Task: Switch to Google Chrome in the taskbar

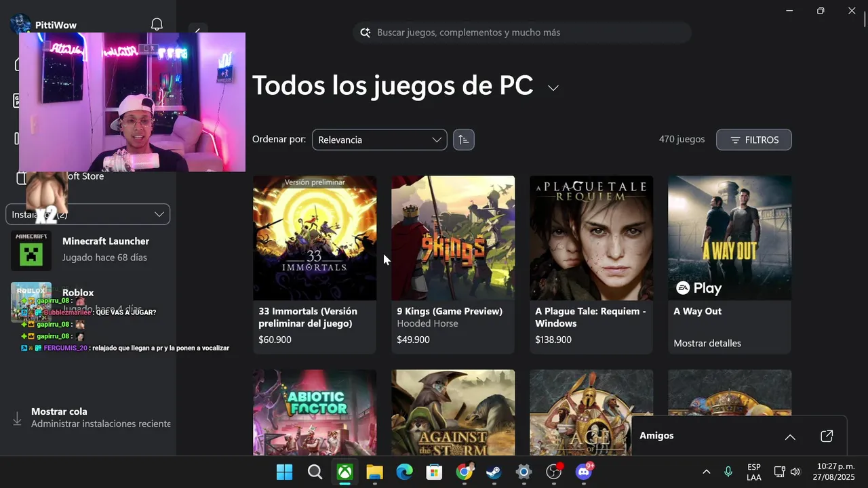Action: 465,472
